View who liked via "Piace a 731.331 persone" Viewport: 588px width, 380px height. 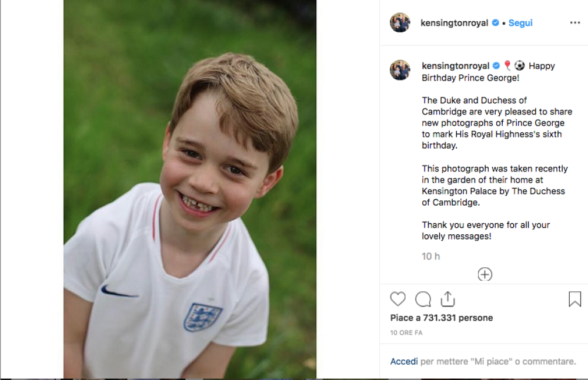click(442, 318)
